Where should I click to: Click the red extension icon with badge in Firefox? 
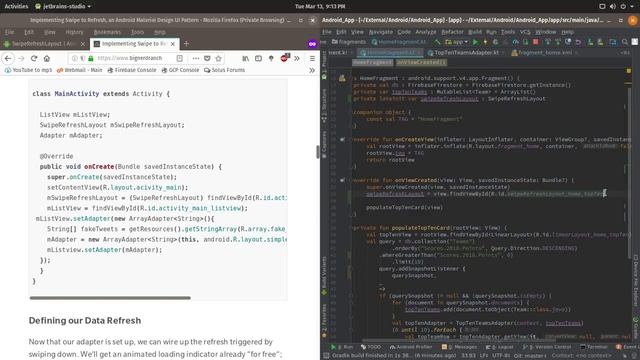284,58
